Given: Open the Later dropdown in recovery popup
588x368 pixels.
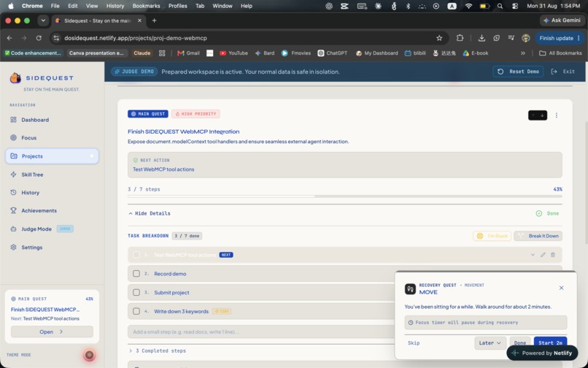Looking at the screenshot, I should pos(490,343).
